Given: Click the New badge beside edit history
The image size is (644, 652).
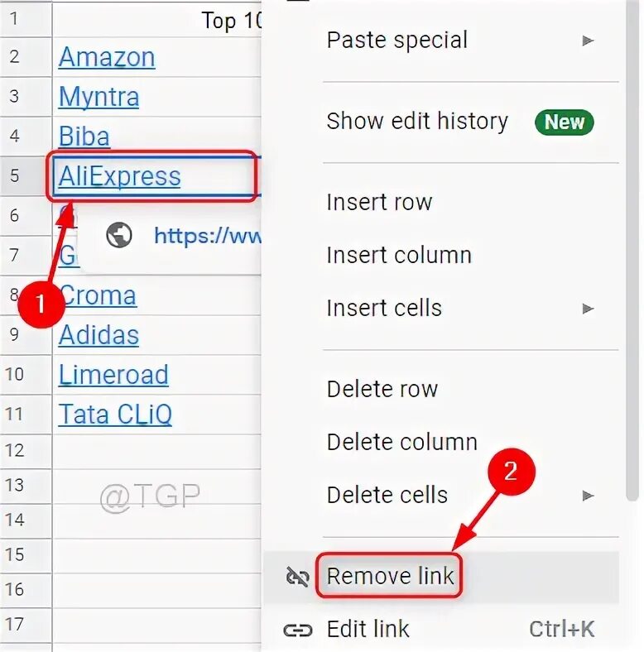Looking at the screenshot, I should click(x=565, y=122).
